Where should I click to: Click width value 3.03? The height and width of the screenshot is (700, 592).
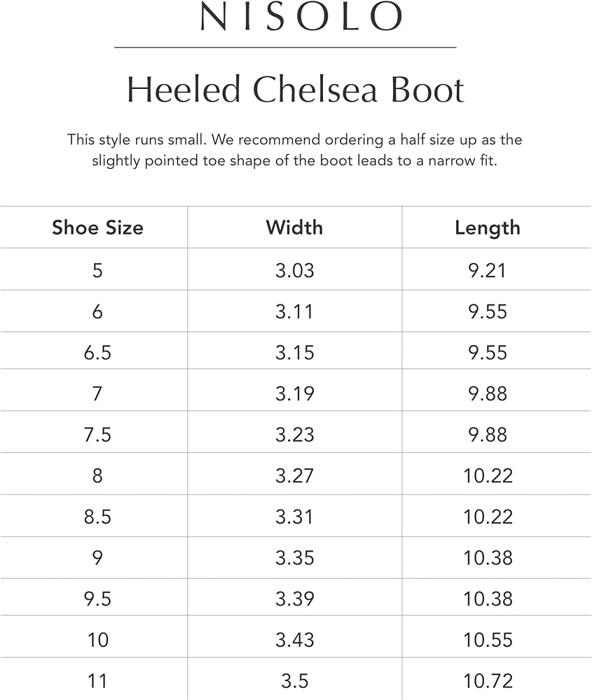point(294,270)
